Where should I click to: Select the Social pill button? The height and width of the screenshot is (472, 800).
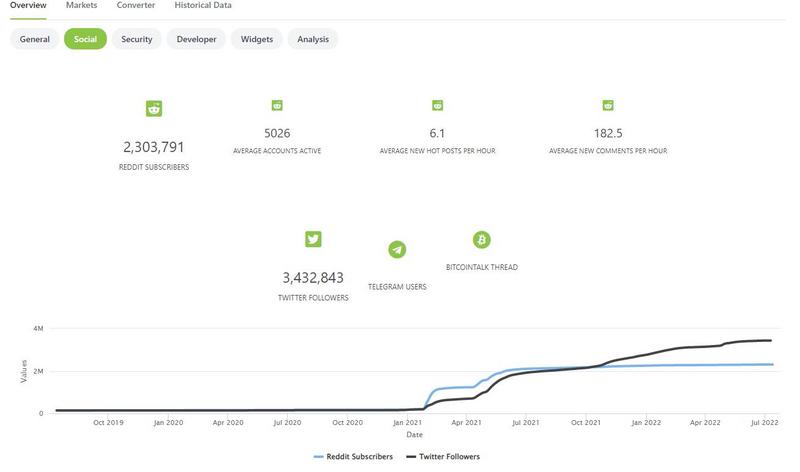[85, 39]
